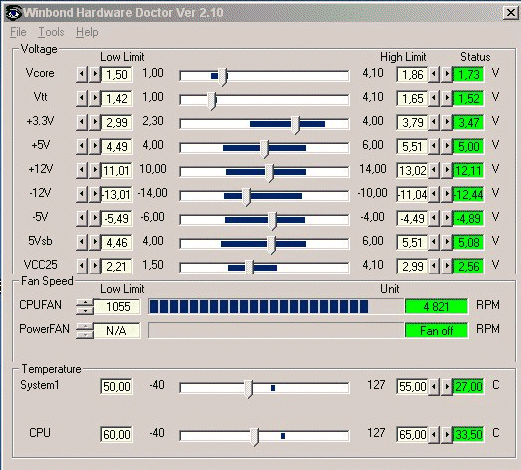Click the System1 temperature slider thumb
521x470 pixels.
pyautogui.click(x=248, y=389)
